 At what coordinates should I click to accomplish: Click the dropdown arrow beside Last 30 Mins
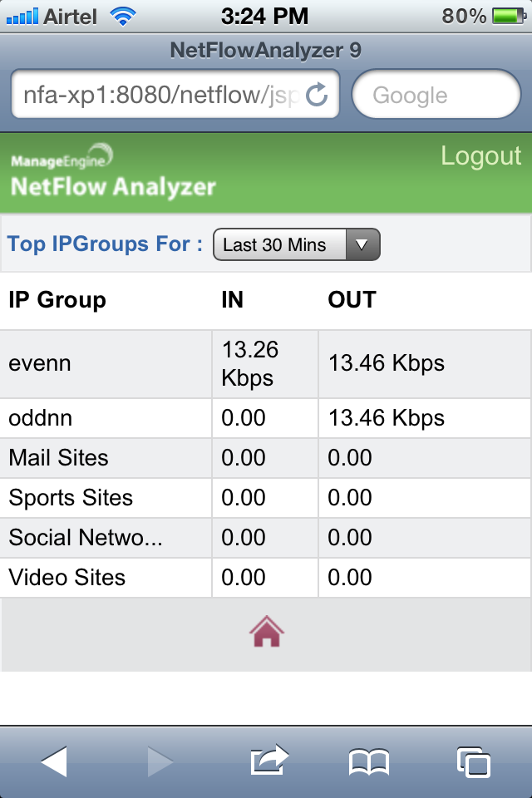coord(362,244)
